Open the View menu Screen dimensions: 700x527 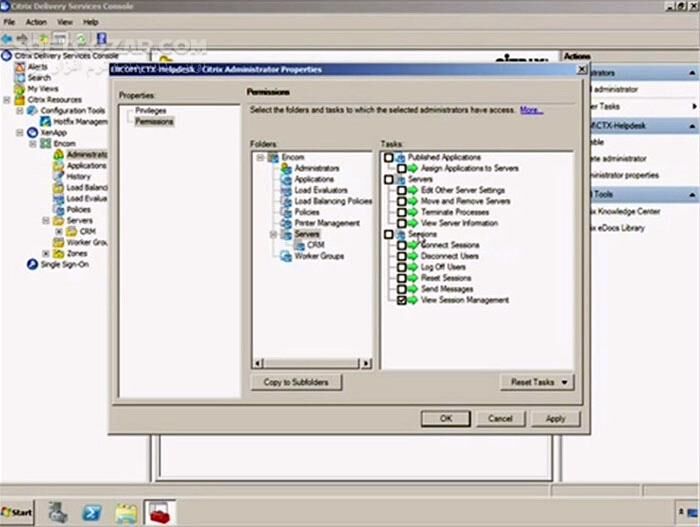[64, 21]
